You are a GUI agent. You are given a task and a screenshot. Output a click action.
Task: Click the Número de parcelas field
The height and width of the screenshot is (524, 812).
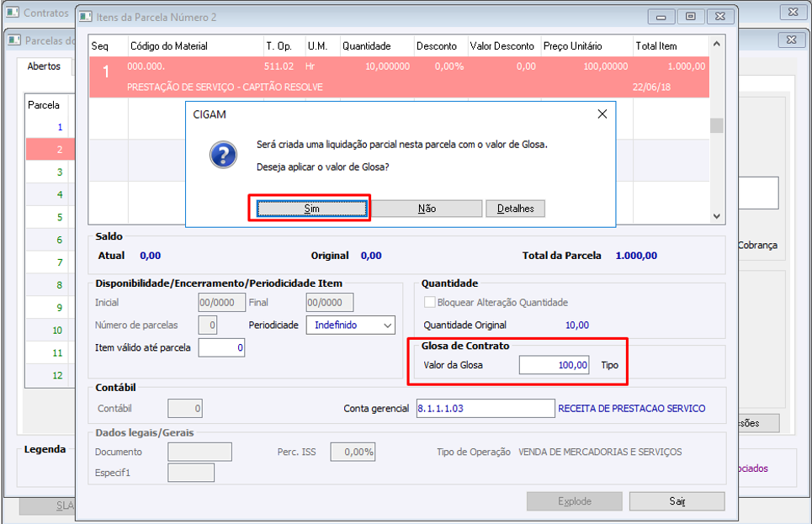click(x=208, y=326)
